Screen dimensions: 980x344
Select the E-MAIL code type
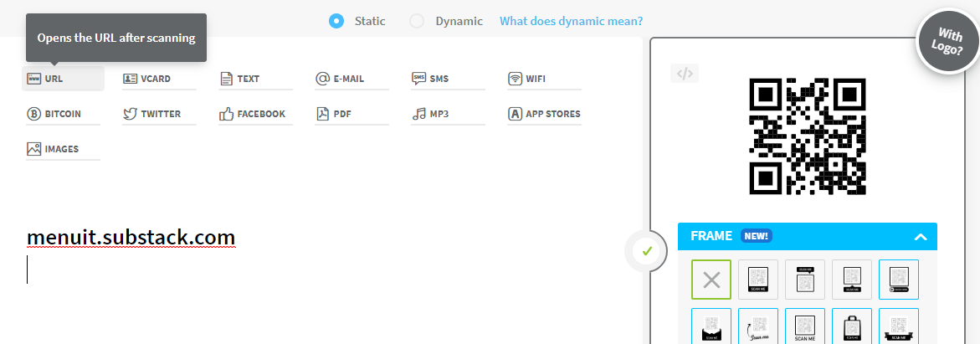click(351, 79)
